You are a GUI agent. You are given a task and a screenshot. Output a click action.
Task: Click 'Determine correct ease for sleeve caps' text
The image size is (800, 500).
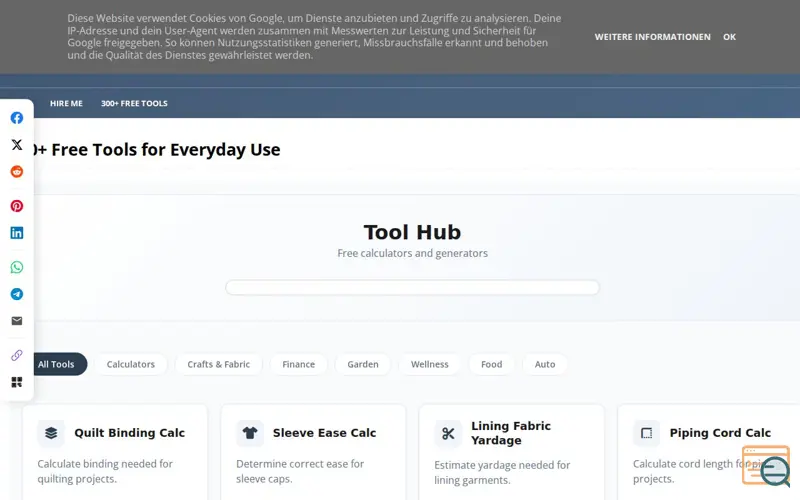[x=300, y=471]
